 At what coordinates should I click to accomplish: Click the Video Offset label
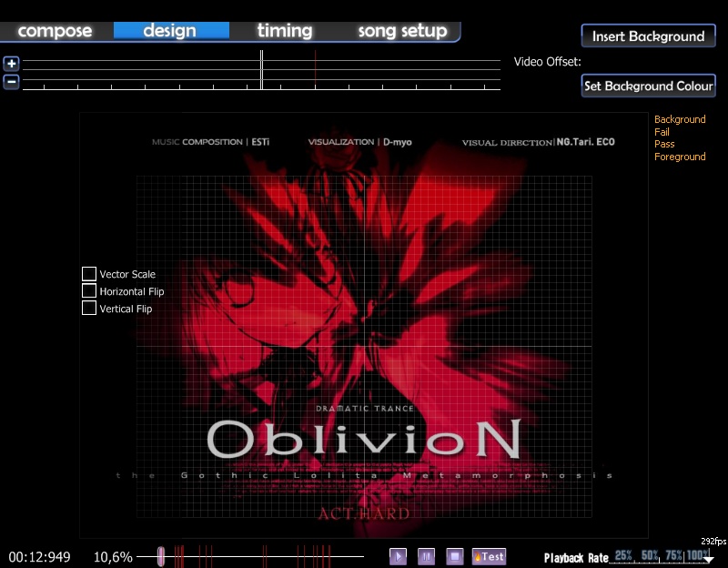548,62
